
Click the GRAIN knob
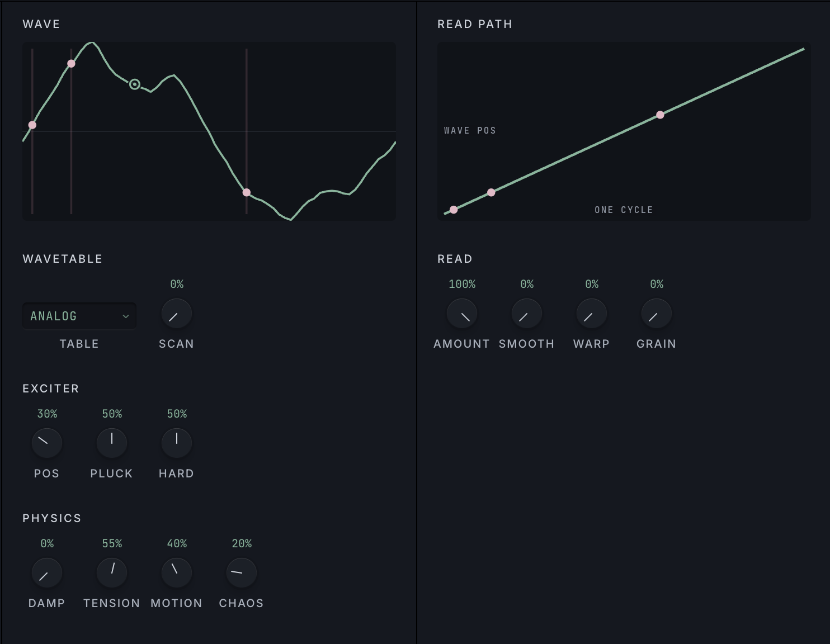657,314
